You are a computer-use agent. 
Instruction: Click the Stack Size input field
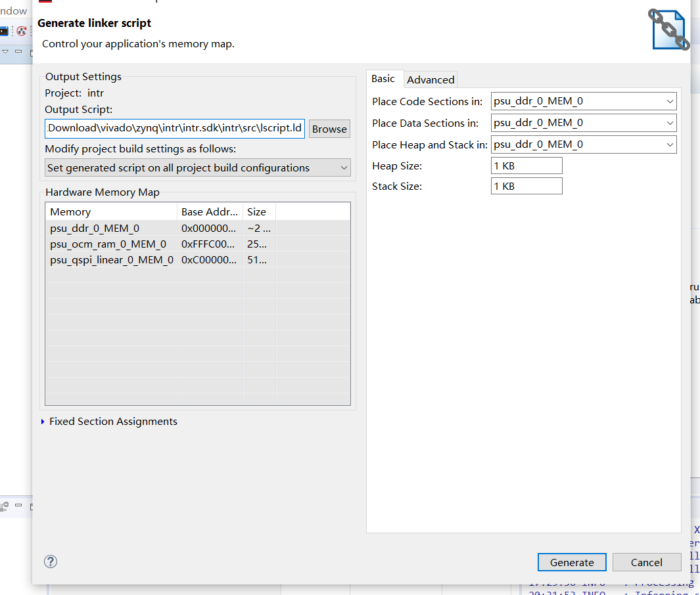pyautogui.click(x=526, y=187)
